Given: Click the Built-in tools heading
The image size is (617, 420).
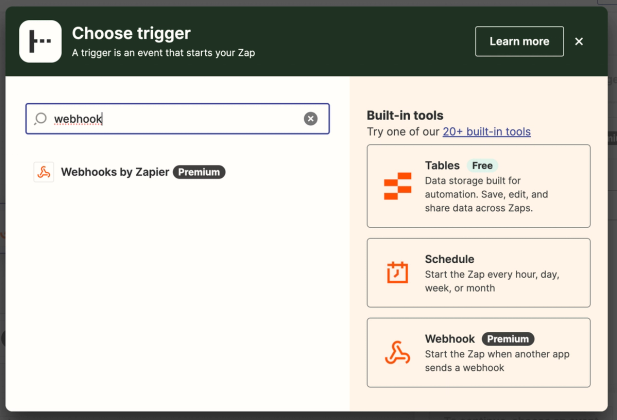Looking at the screenshot, I should click(x=405, y=115).
